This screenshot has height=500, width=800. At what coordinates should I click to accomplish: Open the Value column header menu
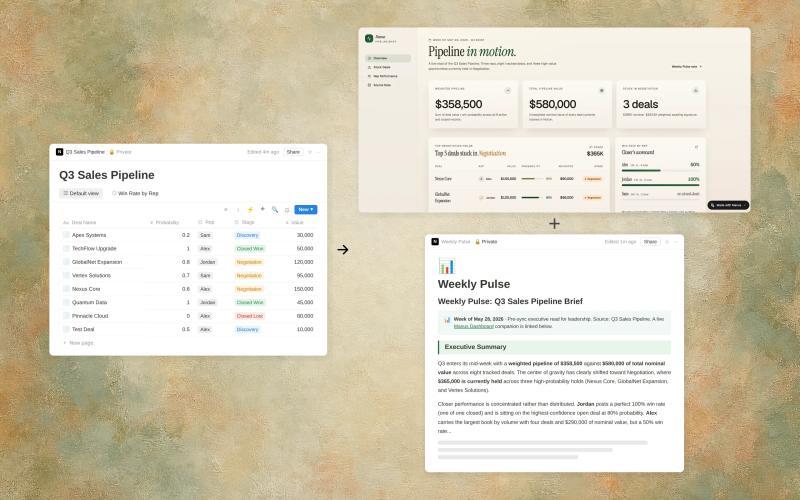click(x=294, y=222)
